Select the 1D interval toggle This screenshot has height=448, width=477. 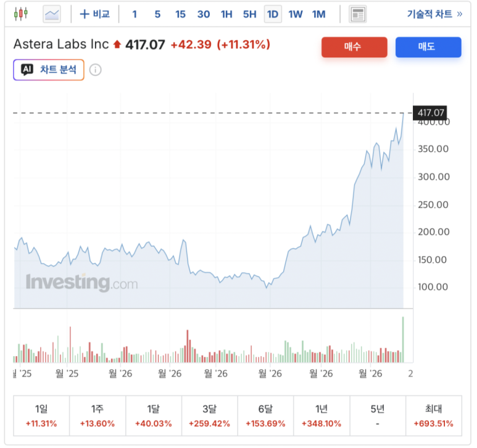[x=273, y=14]
